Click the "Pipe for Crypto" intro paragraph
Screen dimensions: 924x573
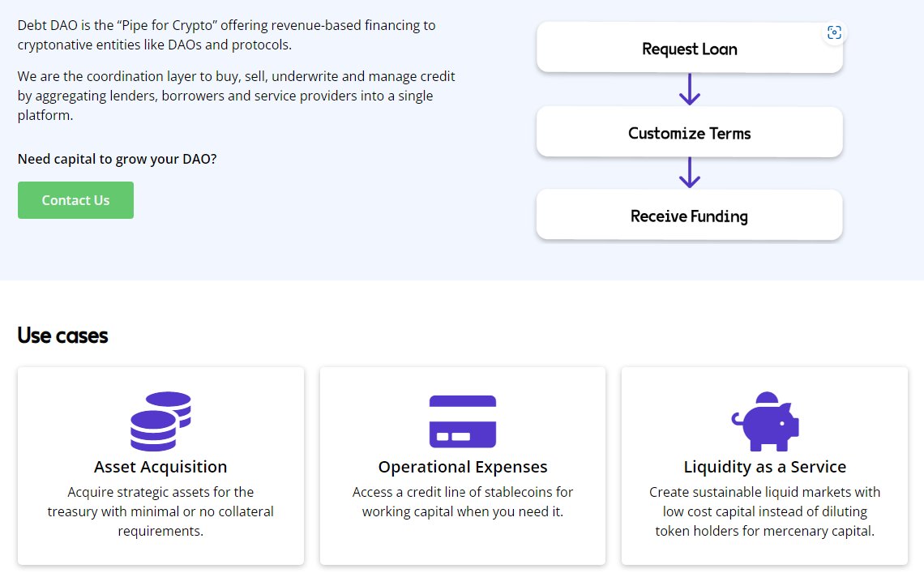[x=226, y=35]
